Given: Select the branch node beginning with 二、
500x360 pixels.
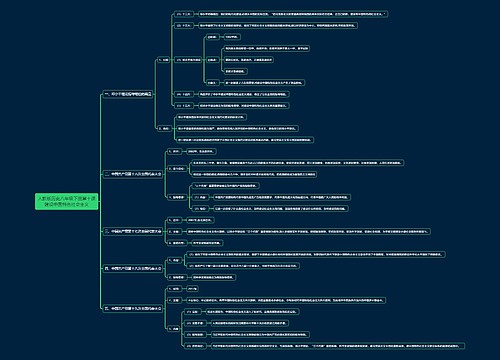Looking at the screenshot, I should point(133,174).
